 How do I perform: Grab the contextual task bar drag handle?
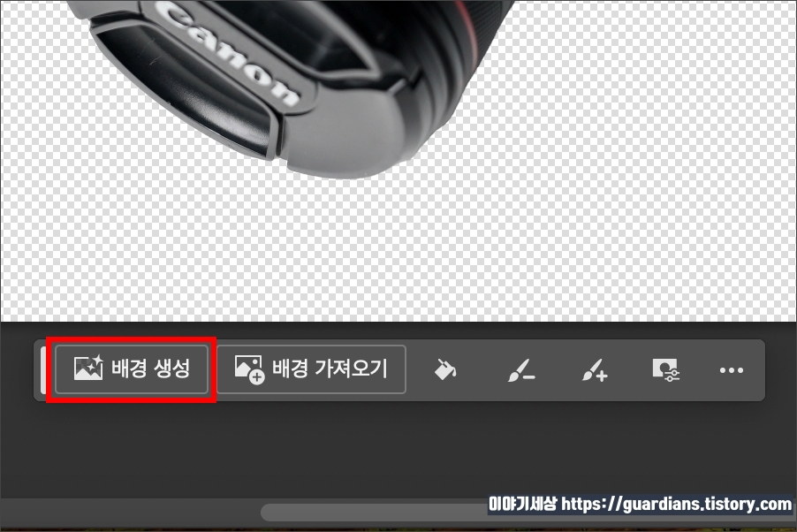pyautogui.click(x=43, y=369)
